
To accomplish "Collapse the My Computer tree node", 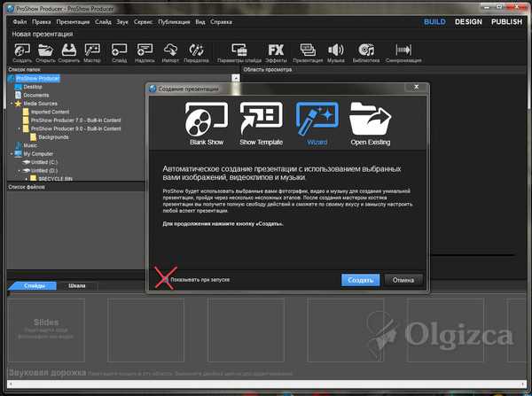I will [x=12, y=153].
